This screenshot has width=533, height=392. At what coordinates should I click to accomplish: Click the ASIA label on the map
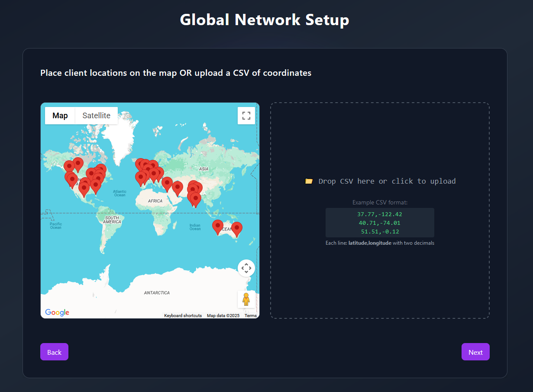point(204,168)
